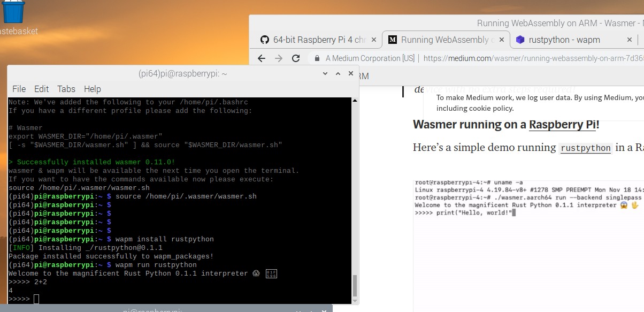
Task: Click the 'wapm run rustpython' command line
Action: tap(156, 265)
